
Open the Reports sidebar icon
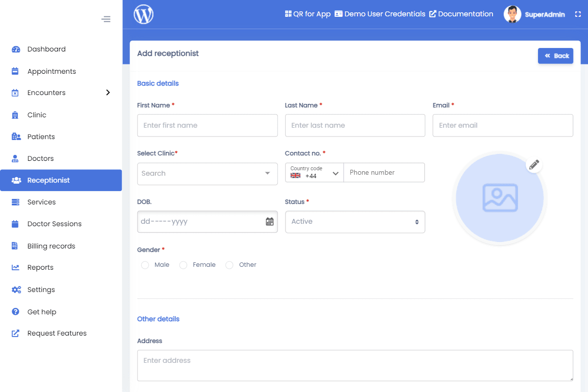click(x=15, y=267)
